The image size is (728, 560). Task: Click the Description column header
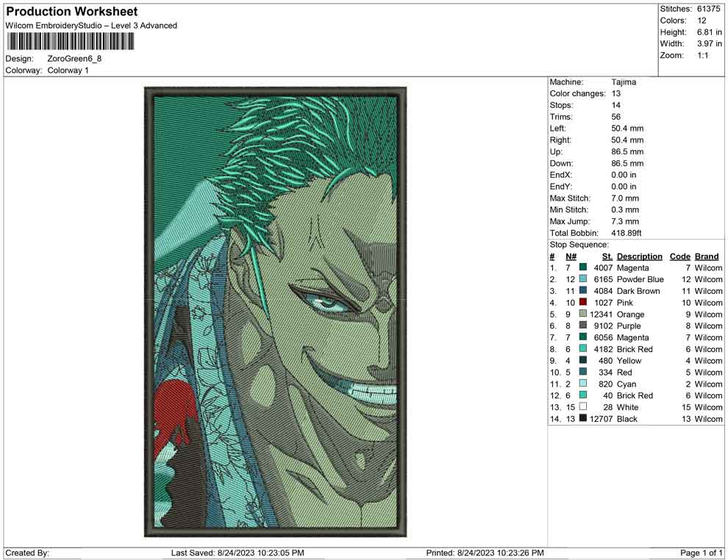tap(639, 256)
